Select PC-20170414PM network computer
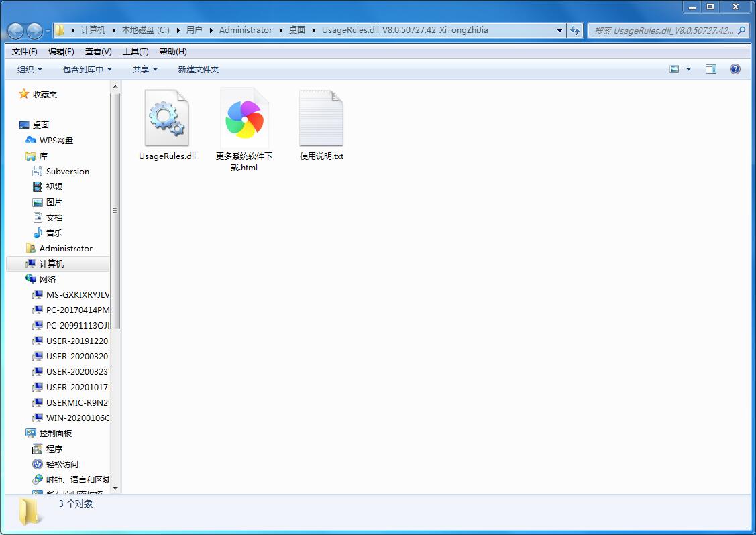Image resolution: width=756 pixels, height=535 pixels. coord(70,310)
